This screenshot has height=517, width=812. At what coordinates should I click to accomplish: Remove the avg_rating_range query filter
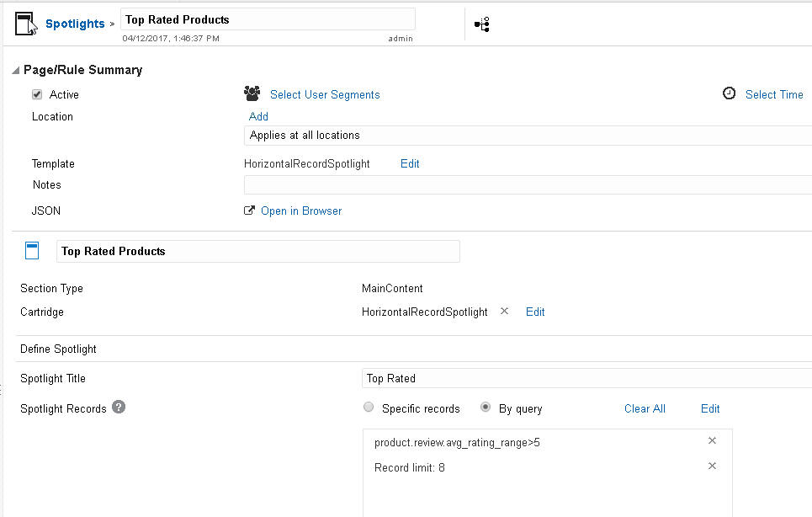(712, 440)
